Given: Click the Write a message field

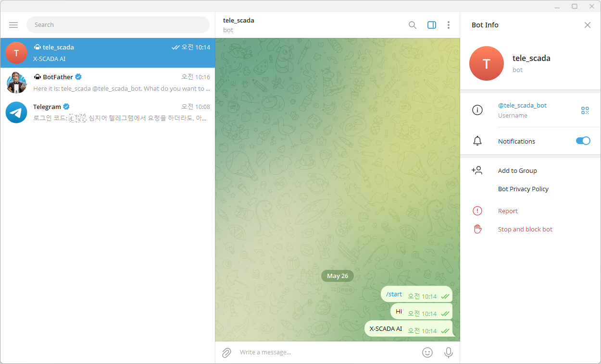Looking at the screenshot, I should 327,352.
